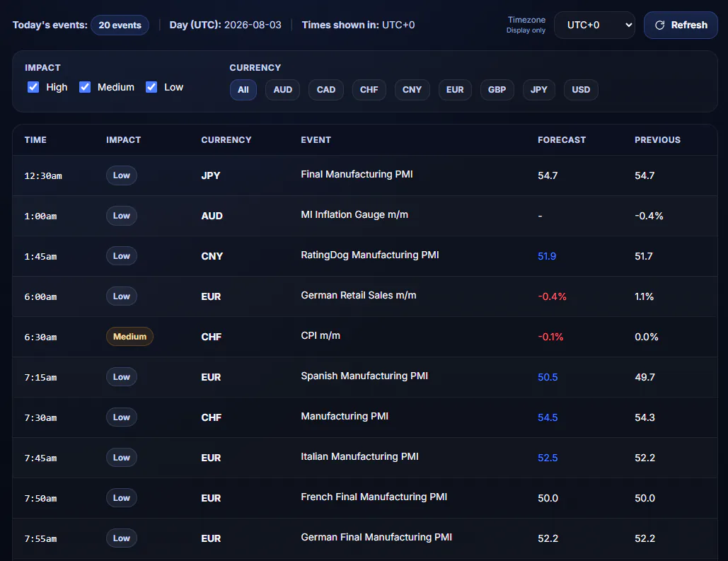Select the MI Inflation Gauge m/m event

(354, 214)
